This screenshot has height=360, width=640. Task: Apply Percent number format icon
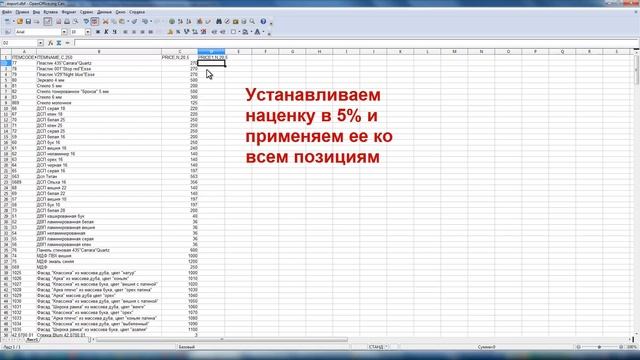178,32
